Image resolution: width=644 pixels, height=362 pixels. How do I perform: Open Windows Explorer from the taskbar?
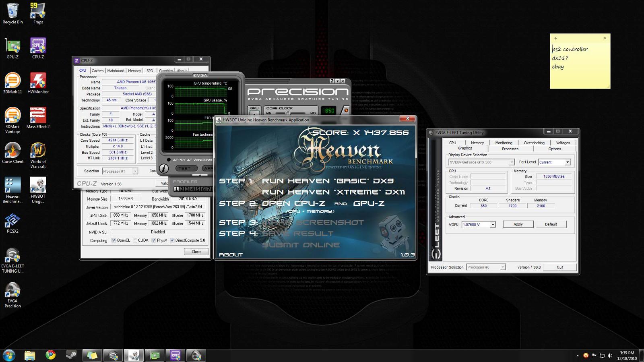point(29,355)
